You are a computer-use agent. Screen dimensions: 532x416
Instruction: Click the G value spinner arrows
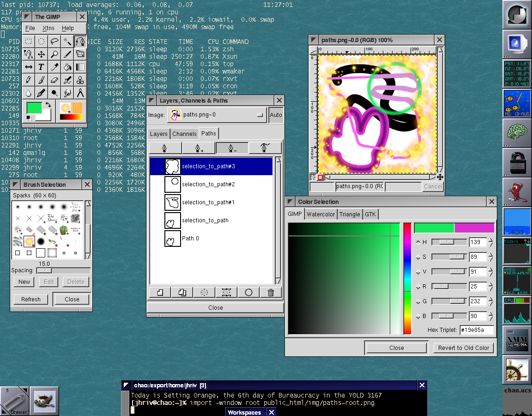(490, 301)
